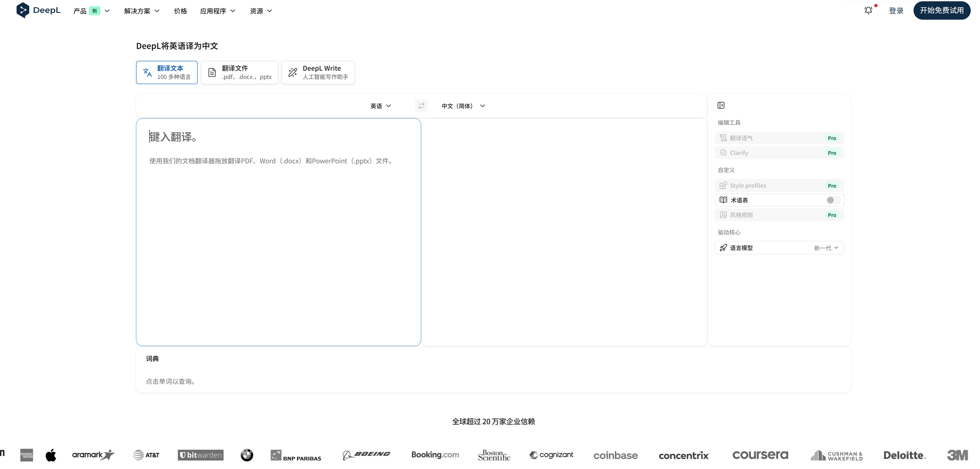Select the 翻译文本 tab
The height and width of the screenshot is (469, 980).
[x=167, y=72]
